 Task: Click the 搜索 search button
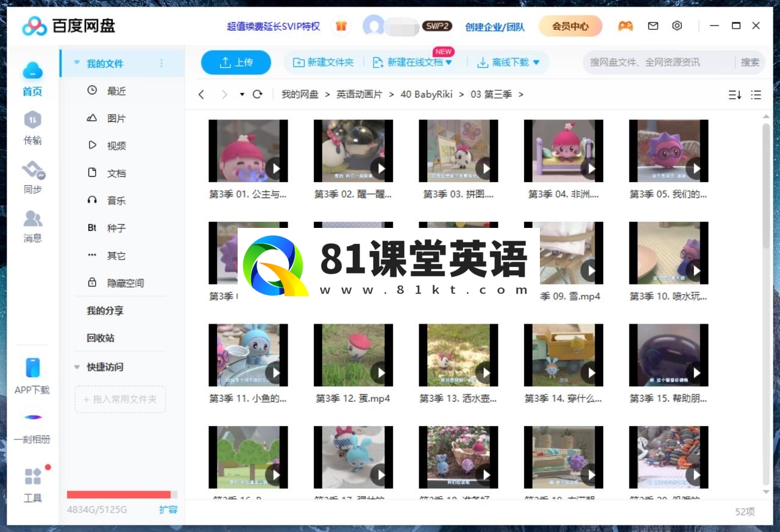[750, 62]
